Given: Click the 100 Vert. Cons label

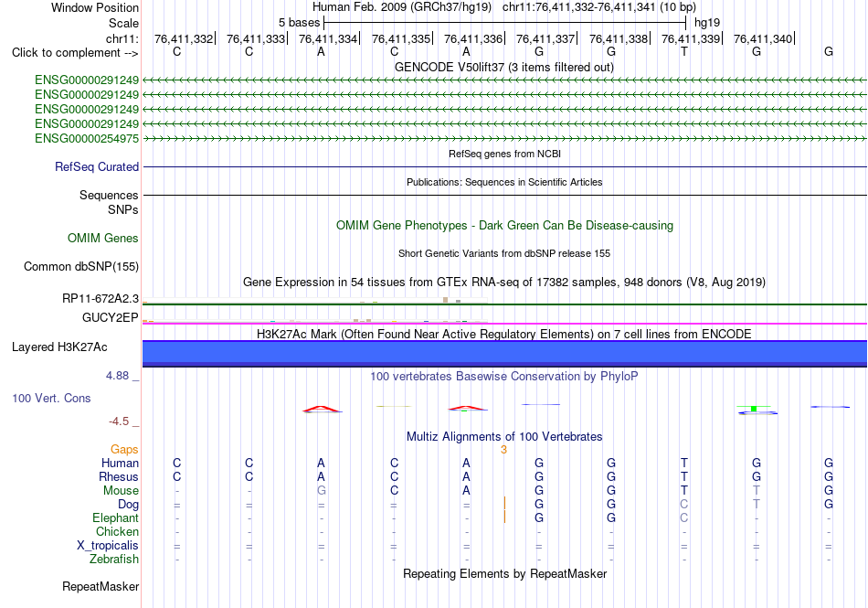Looking at the screenshot, I should [x=51, y=398].
